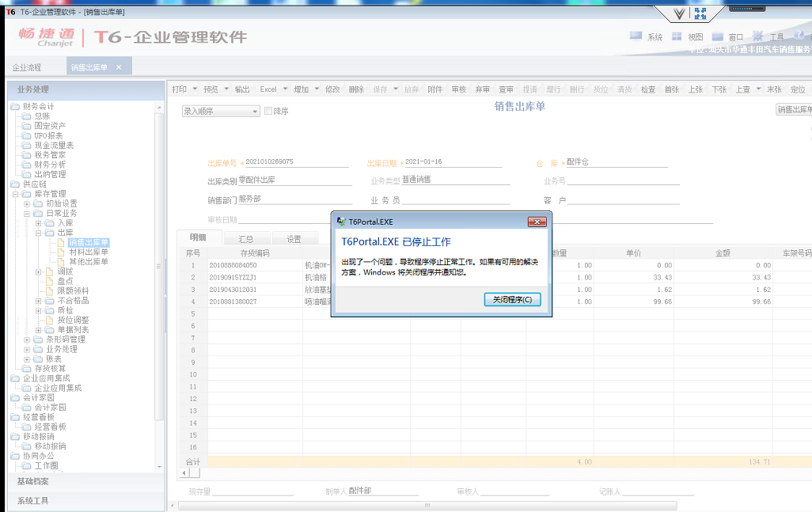
Task: Click the T6Portal.EXE icon in dialog title
Action: (341, 222)
